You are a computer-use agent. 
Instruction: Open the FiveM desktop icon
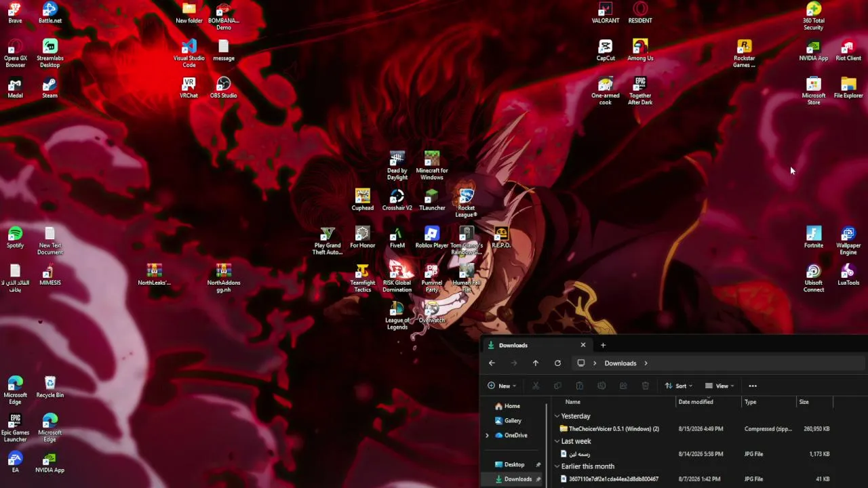397,237
